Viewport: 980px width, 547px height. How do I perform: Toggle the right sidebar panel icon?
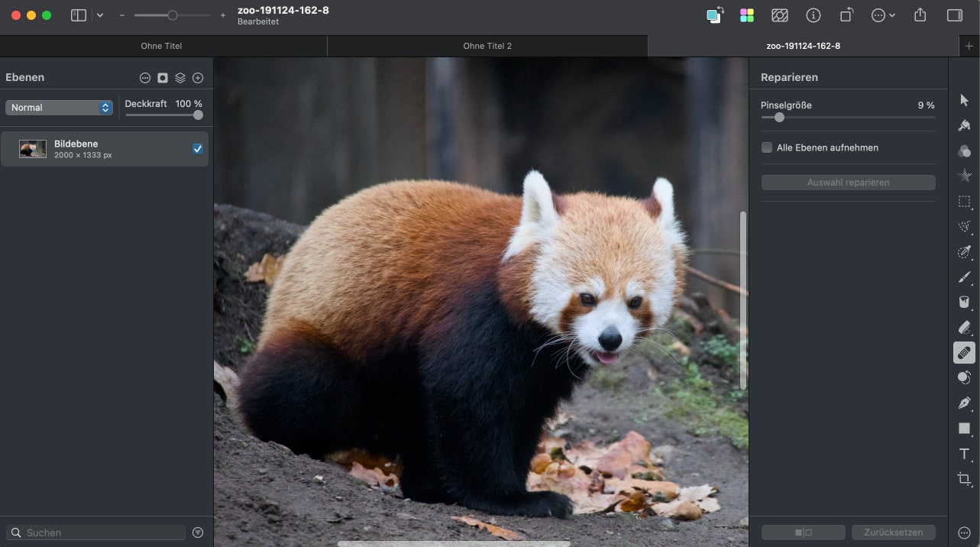pyautogui.click(x=954, y=15)
